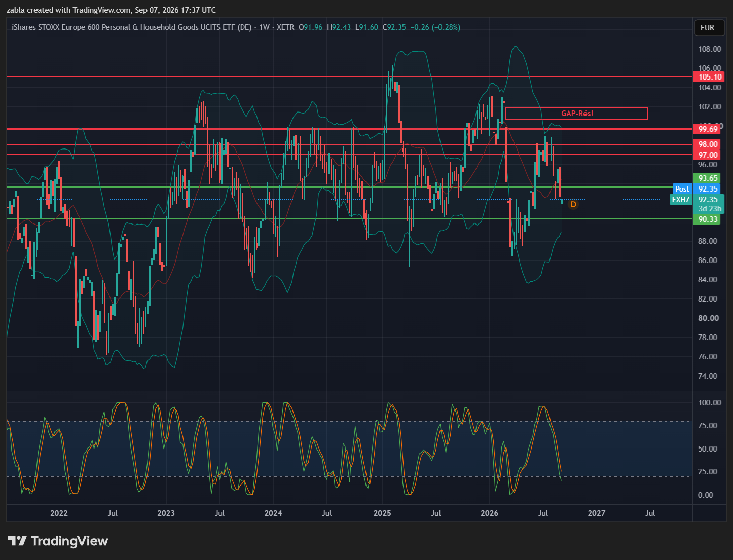The width and height of the screenshot is (733, 560).
Task: Click the 2026 label on time axis
Action: (x=489, y=513)
